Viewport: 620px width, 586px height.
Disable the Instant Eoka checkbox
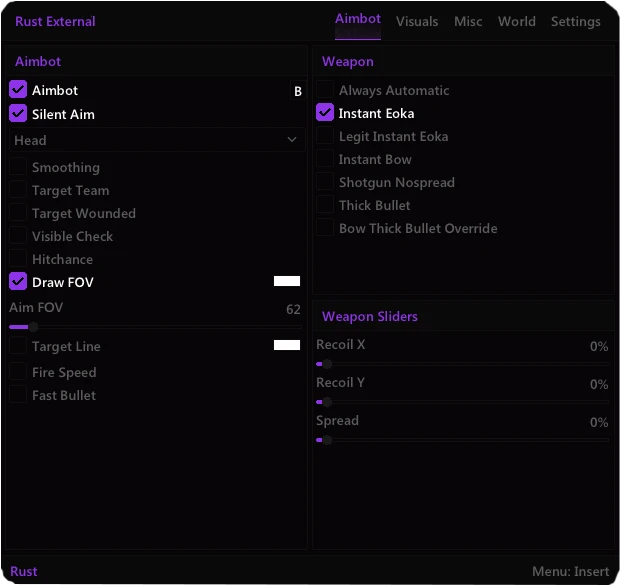(x=325, y=113)
